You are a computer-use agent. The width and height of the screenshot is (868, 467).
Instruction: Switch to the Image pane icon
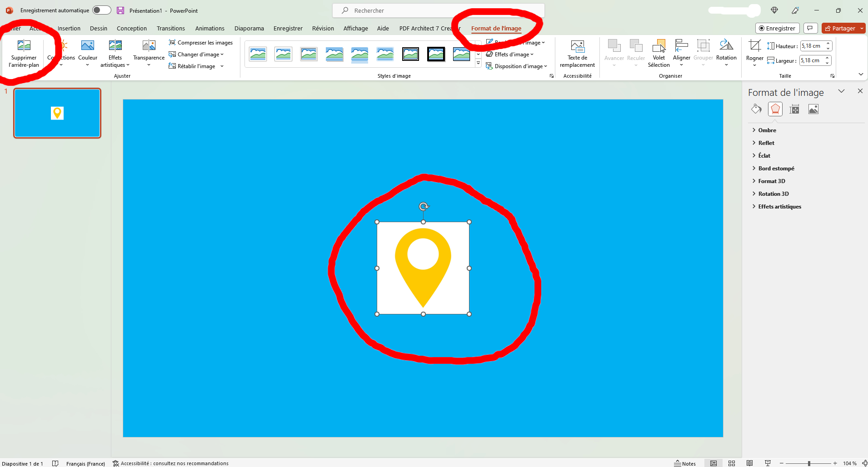[x=813, y=109]
